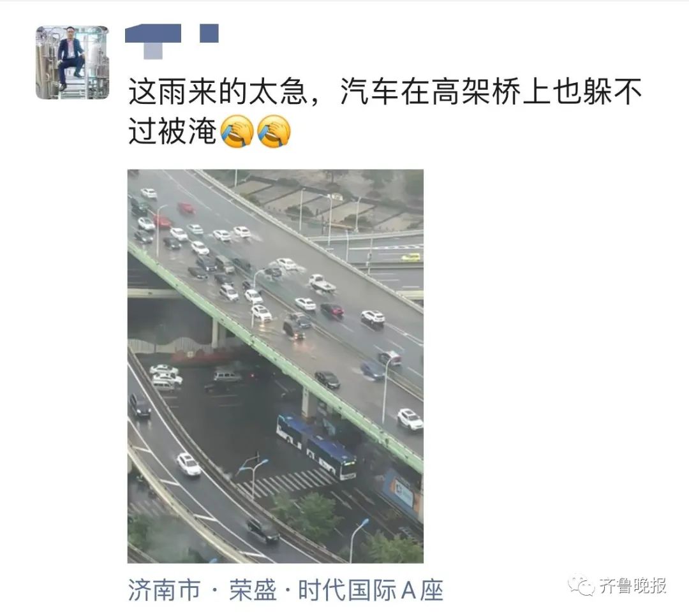
Task: Click the WeChat logo in the watermark
Action: tap(581, 585)
